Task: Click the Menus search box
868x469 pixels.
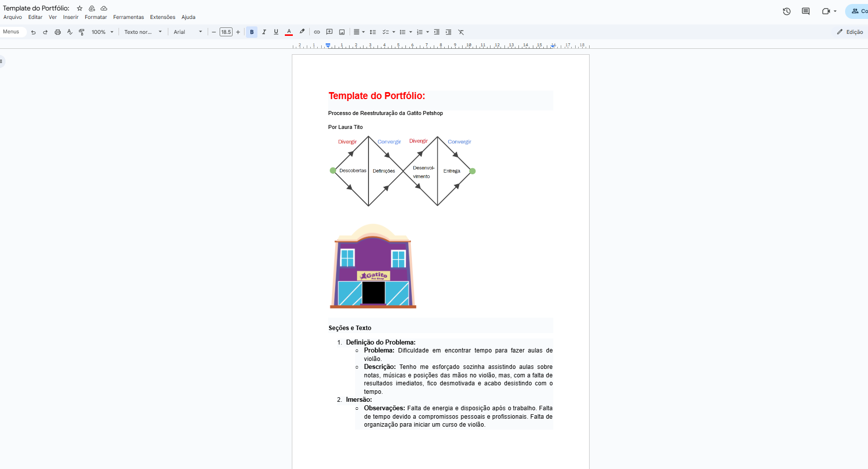Action: (x=12, y=32)
